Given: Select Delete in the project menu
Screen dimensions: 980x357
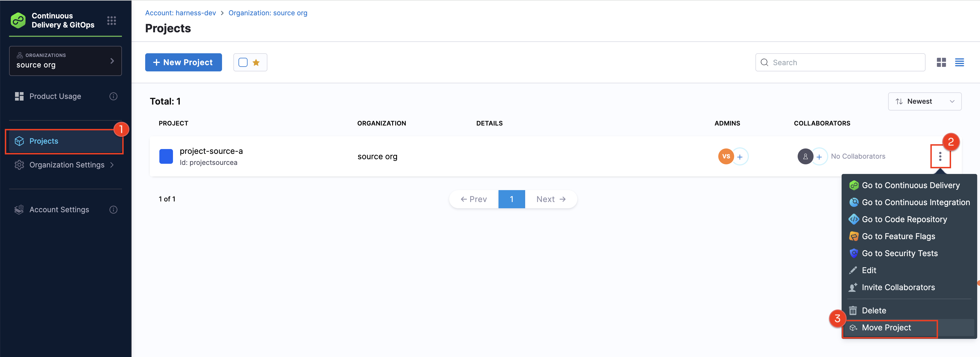Looking at the screenshot, I should (873, 311).
